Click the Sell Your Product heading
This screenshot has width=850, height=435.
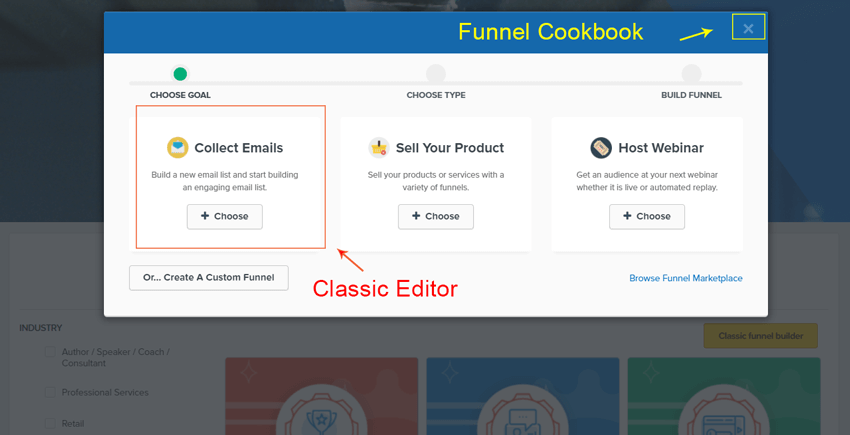(x=450, y=148)
